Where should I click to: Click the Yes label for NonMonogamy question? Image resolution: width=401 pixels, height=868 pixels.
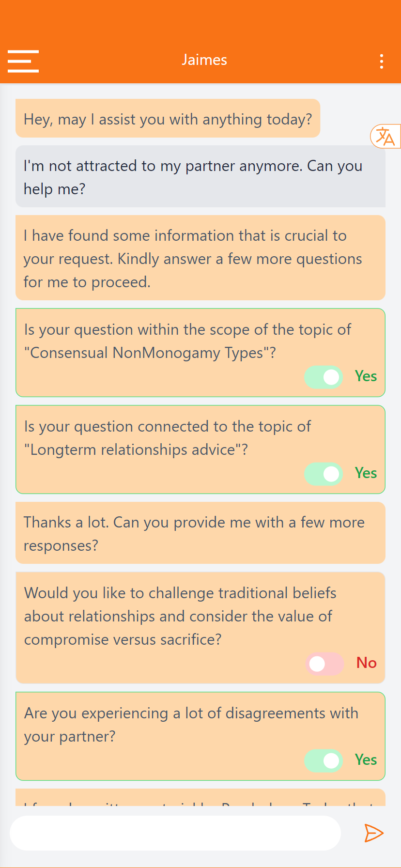(x=366, y=376)
